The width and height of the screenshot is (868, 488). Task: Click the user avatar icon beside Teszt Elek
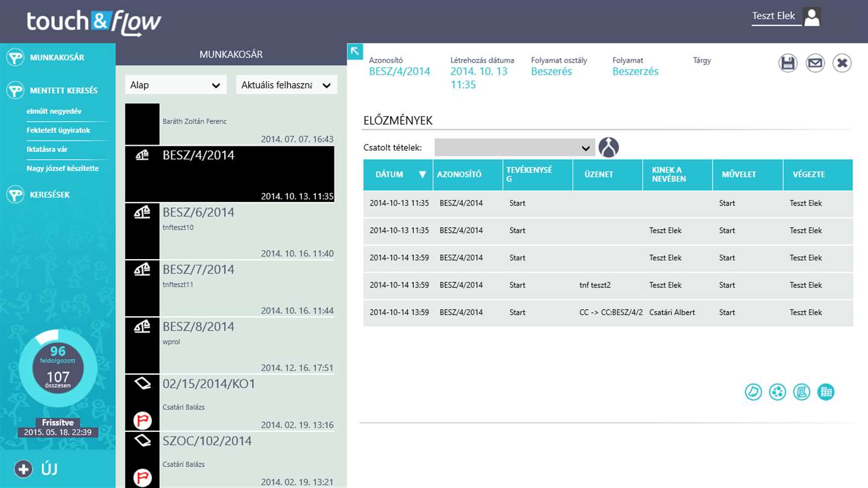(812, 17)
